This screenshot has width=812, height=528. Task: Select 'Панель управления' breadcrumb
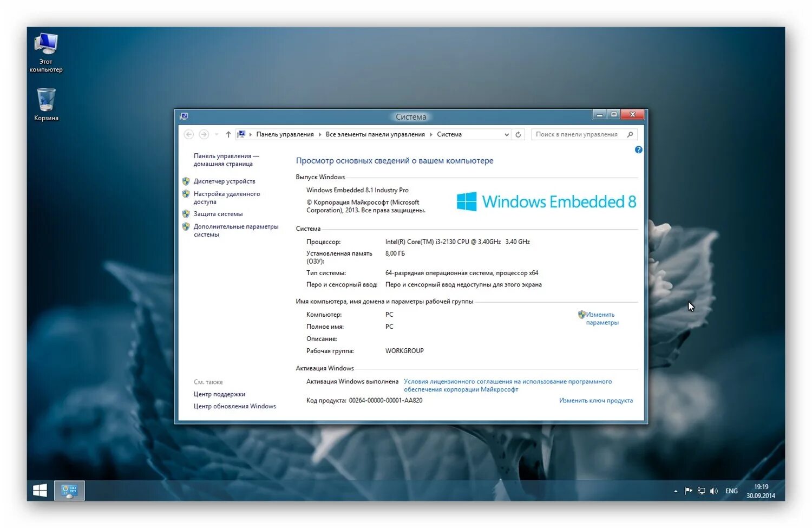coord(285,134)
